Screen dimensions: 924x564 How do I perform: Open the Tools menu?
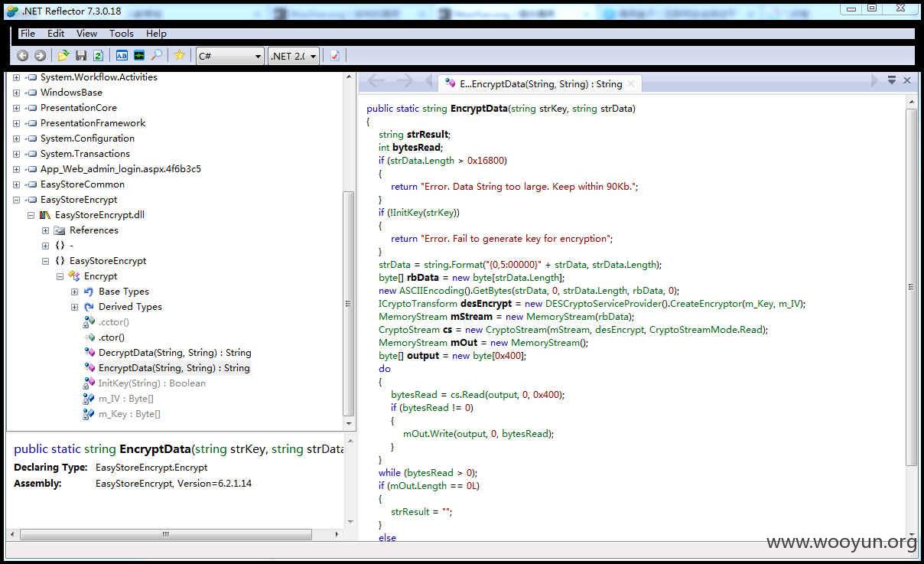[x=121, y=33]
